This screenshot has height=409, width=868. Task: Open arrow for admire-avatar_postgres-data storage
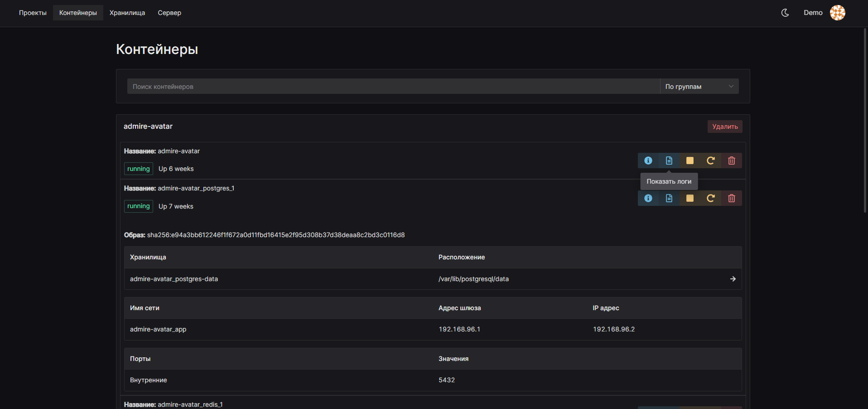(733, 279)
